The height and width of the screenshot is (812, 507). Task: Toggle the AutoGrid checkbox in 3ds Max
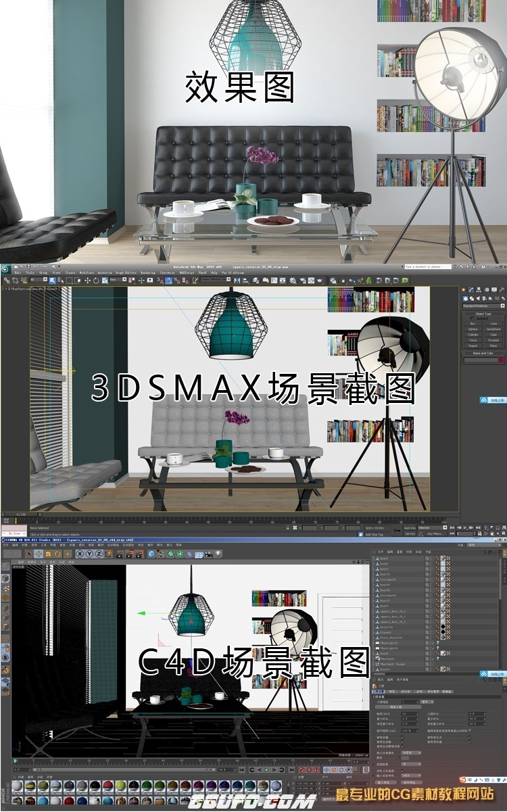(x=473, y=318)
